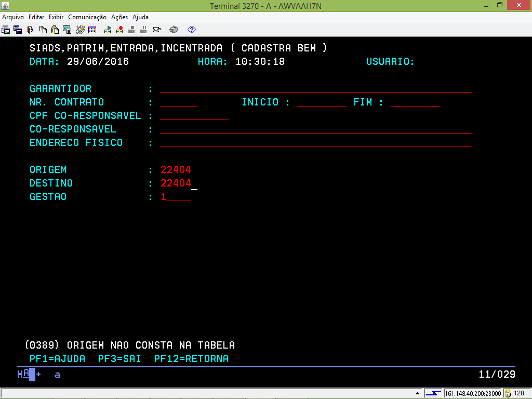Click the pencil-and-tools settings icon
Viewport: 532px width, 399px height.
click(81, 30)
